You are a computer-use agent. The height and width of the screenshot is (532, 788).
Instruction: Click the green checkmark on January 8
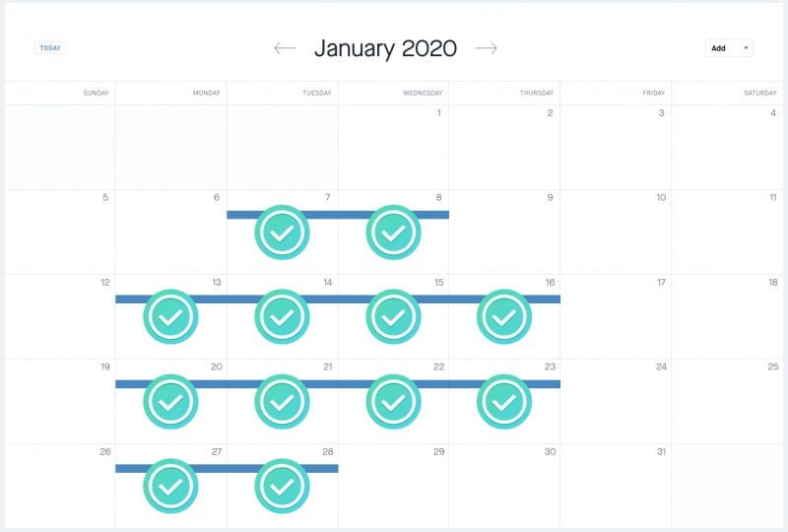(393, 233)
